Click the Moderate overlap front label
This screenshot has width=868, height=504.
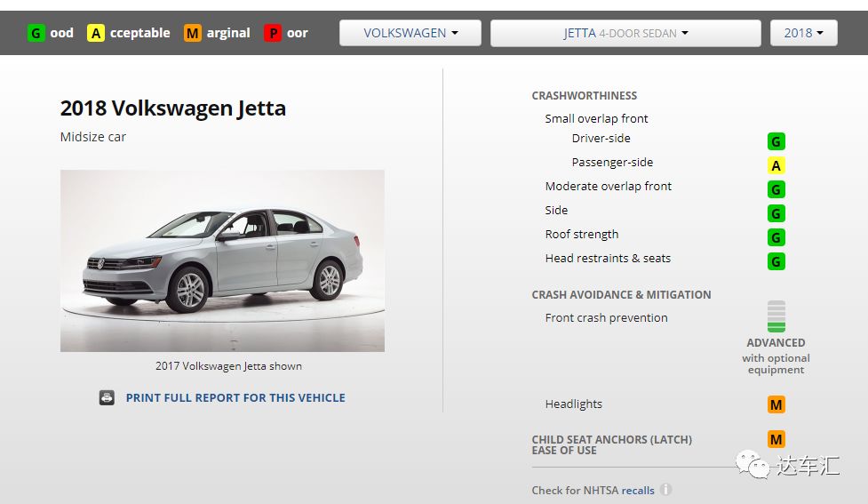(609, 186)
